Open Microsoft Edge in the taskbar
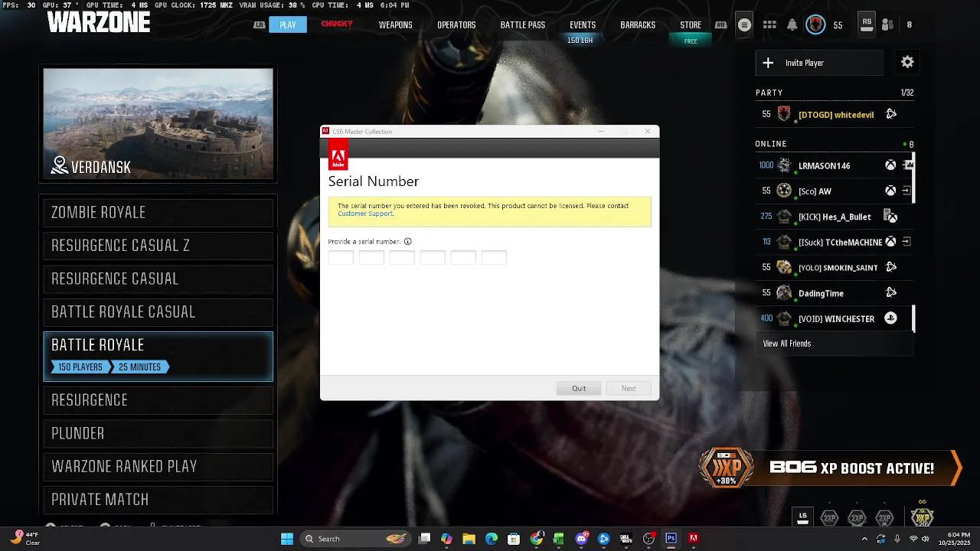This screenshot has height=551, width=980. click(492, 539)
